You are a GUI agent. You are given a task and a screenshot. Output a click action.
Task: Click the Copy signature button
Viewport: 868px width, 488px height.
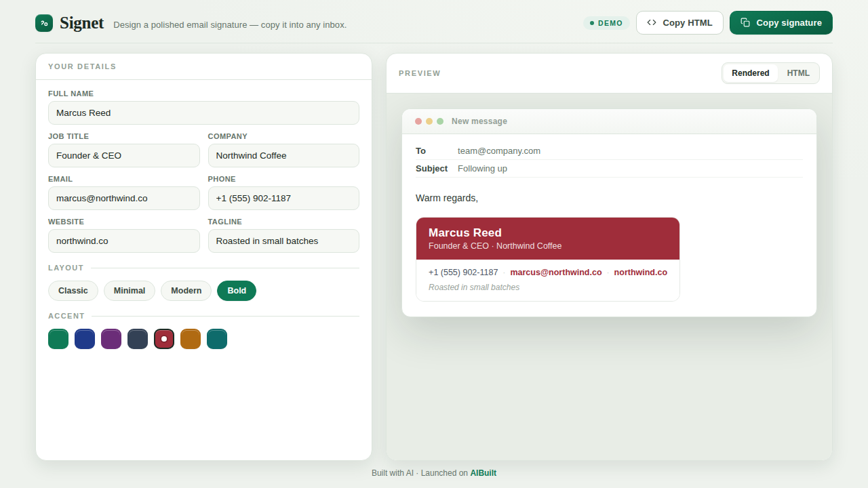pyautogui.click(x=781, y=22)
